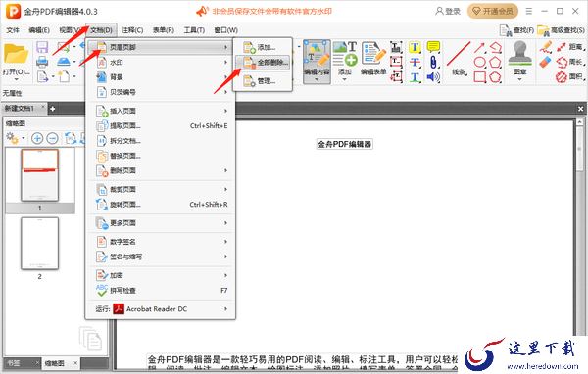Image resolution: width=588 pixels, height=374 pixels.
Task: Click the 金舟PDF编辑器 text box in document
Action: tap(345, 144)
